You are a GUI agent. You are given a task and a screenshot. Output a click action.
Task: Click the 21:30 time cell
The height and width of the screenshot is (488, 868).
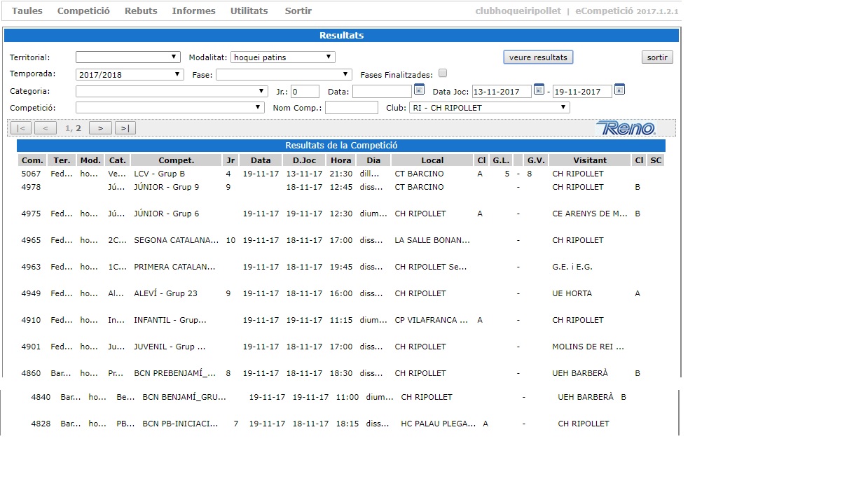point(341,174)
